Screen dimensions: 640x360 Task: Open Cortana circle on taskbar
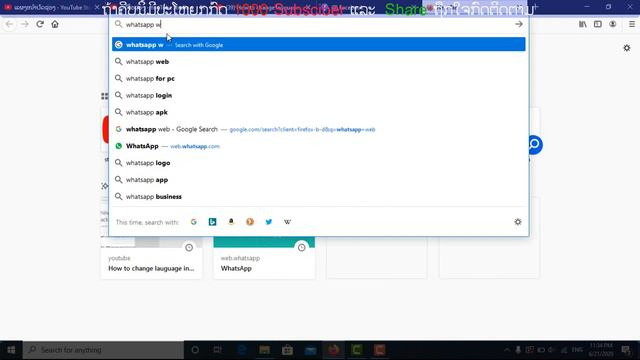click(x=195, y=350)
